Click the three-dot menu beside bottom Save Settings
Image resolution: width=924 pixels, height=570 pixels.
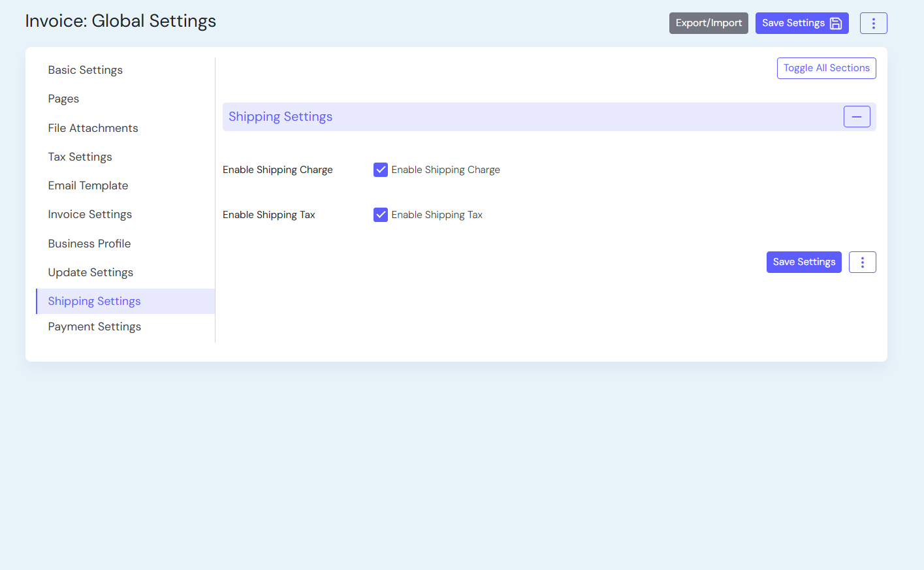(862, 262)
